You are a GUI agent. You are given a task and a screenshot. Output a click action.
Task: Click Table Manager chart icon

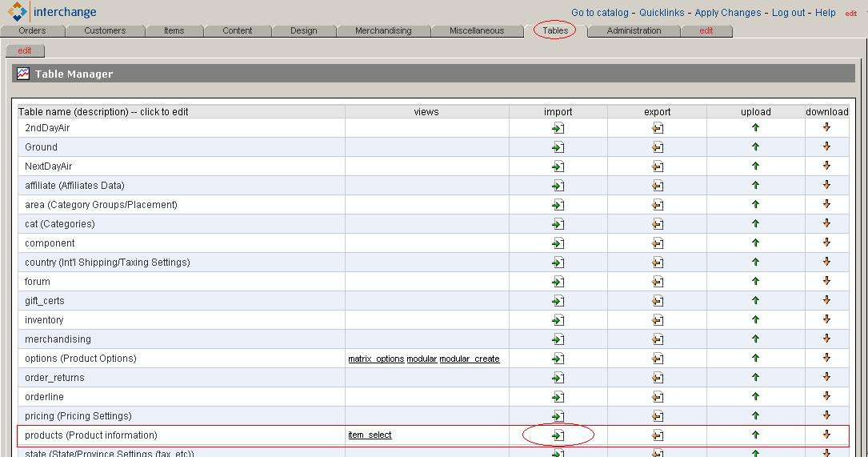click(22, 74)
